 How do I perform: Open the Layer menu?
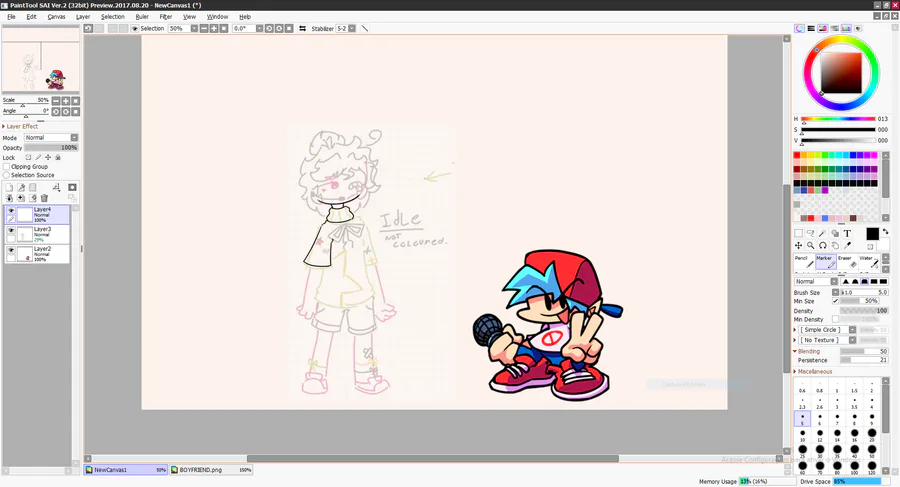(x=83, y=17)
